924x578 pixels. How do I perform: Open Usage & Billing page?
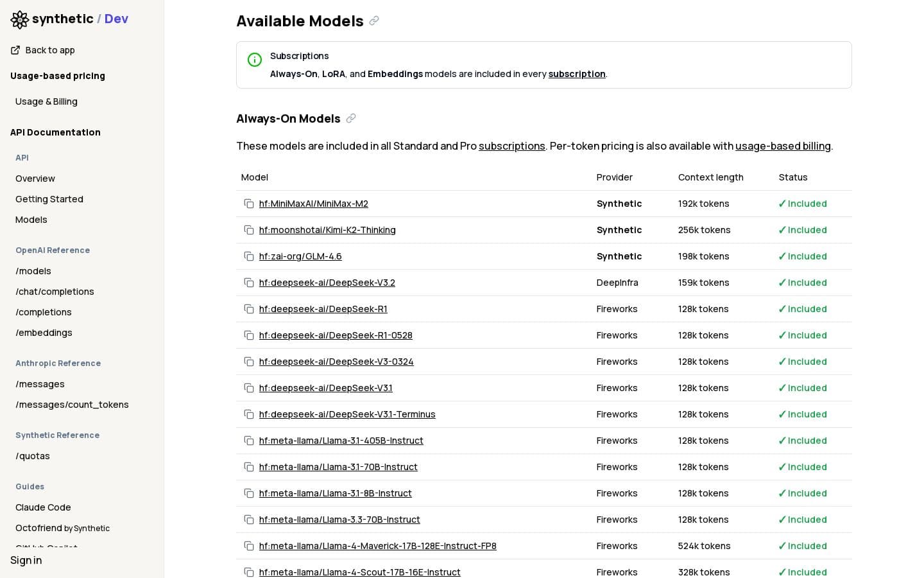46,101
